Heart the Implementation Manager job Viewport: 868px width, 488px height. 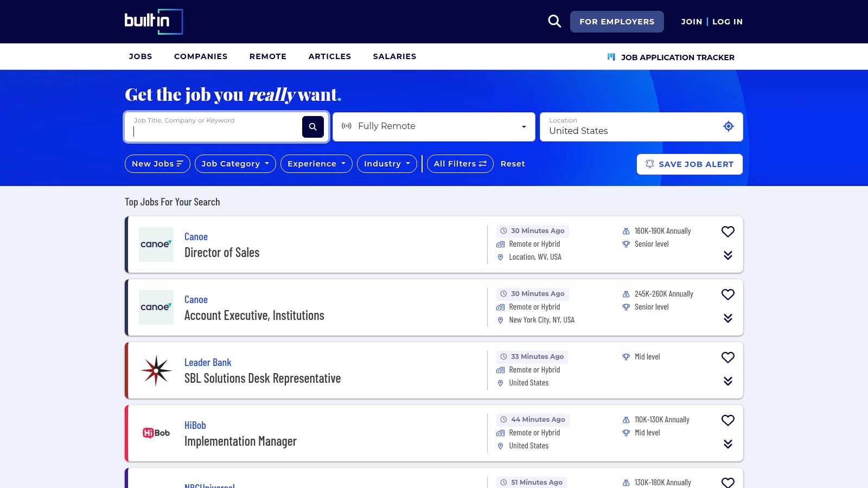(x=727, y=420)
